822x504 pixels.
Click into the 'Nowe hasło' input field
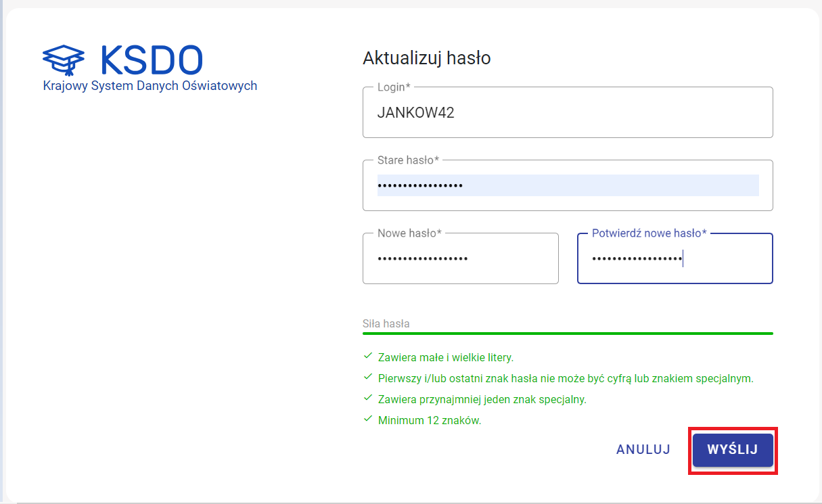tap(460, 258)
